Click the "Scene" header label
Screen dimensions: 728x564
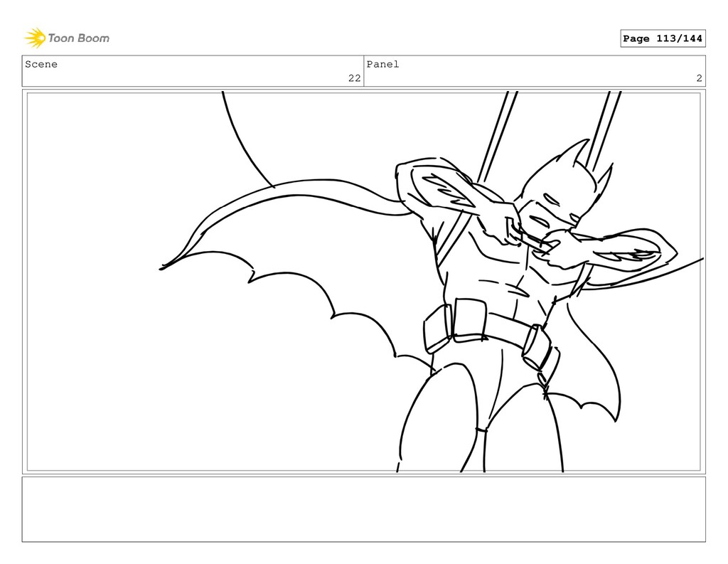[x=41, y=64]
